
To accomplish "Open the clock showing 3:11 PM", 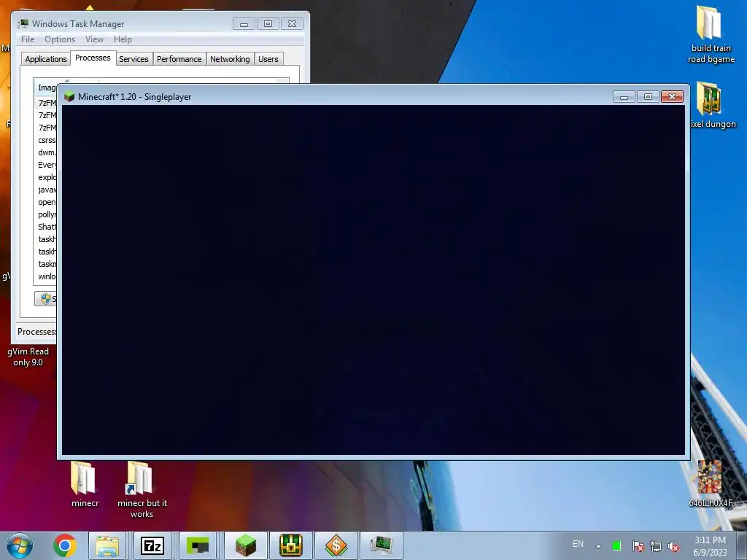I will (710, 546).
